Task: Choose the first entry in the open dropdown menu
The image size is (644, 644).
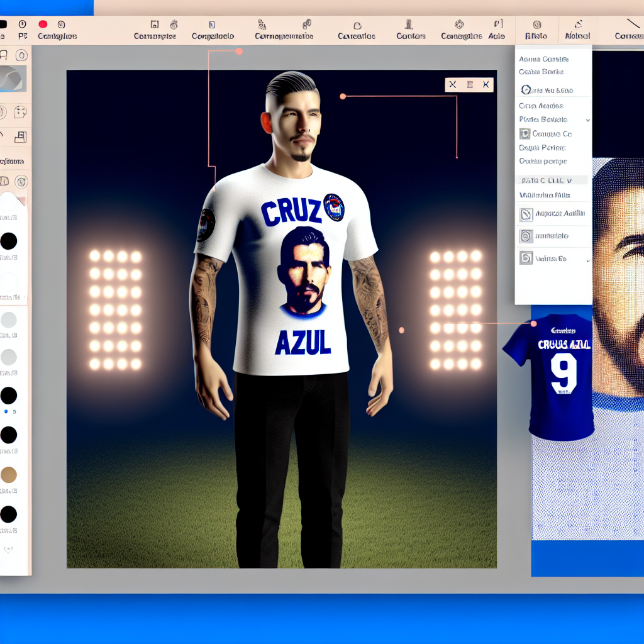Action: coord(544,59)
